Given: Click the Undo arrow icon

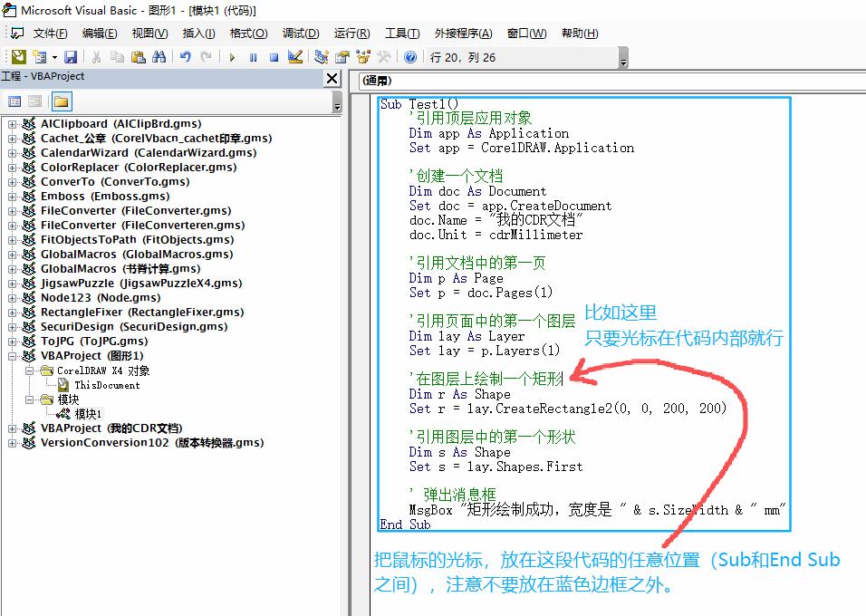Looking at the screenshot, I should [x=185, y=57].
